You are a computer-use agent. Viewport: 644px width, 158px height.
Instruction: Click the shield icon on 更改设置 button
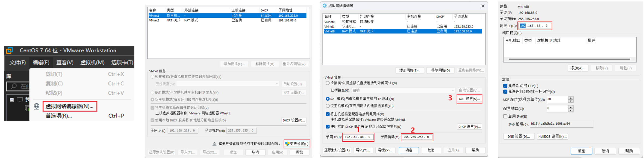coord(287,144)
